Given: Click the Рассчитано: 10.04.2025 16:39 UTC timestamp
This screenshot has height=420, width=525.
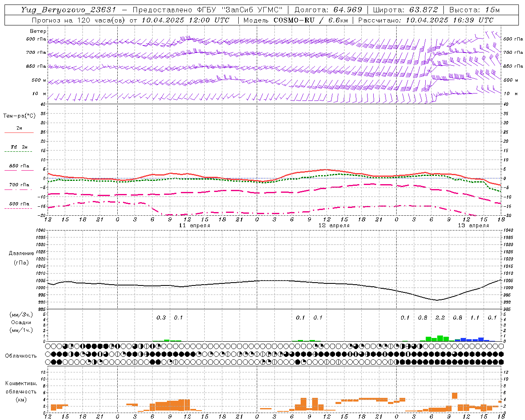Looking at the screenshot, I should (426, 20).
